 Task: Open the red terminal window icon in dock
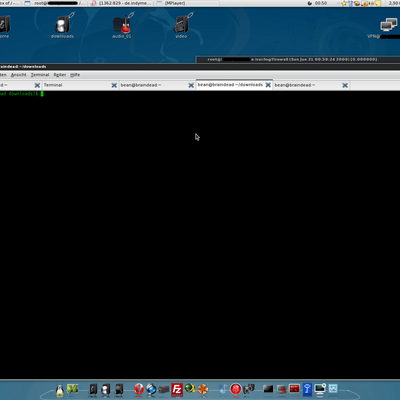(294, 389)
